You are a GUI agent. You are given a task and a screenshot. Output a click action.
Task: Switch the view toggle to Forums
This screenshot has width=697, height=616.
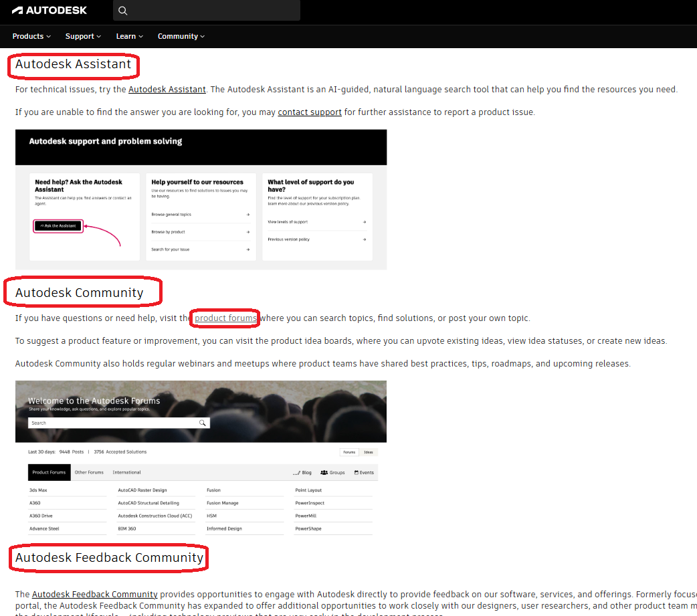[349, 452]
